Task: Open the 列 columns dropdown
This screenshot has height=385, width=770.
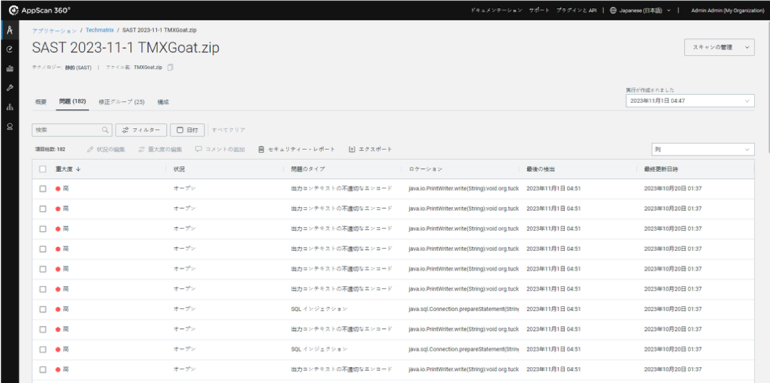Action: pos(703,149)
